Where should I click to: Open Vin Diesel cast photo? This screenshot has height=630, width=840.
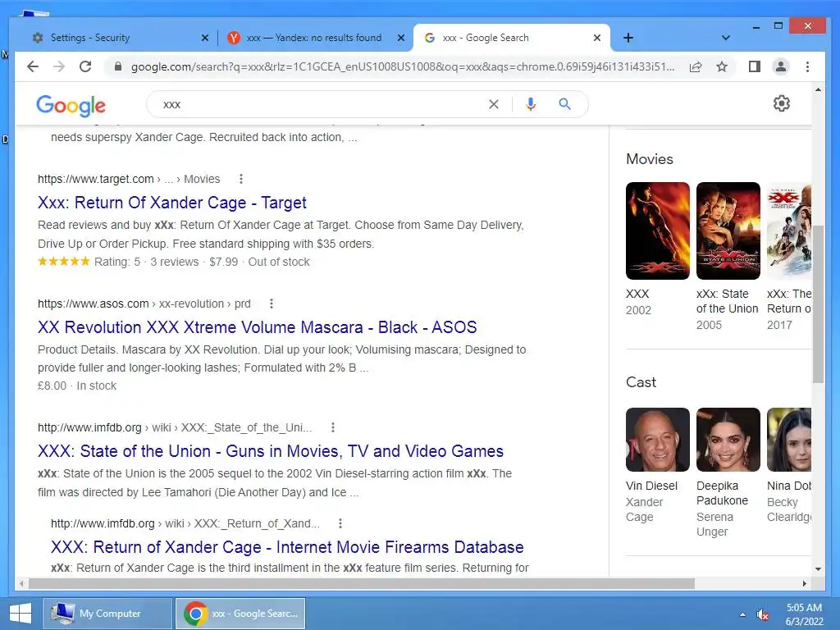tap(658, 440)
